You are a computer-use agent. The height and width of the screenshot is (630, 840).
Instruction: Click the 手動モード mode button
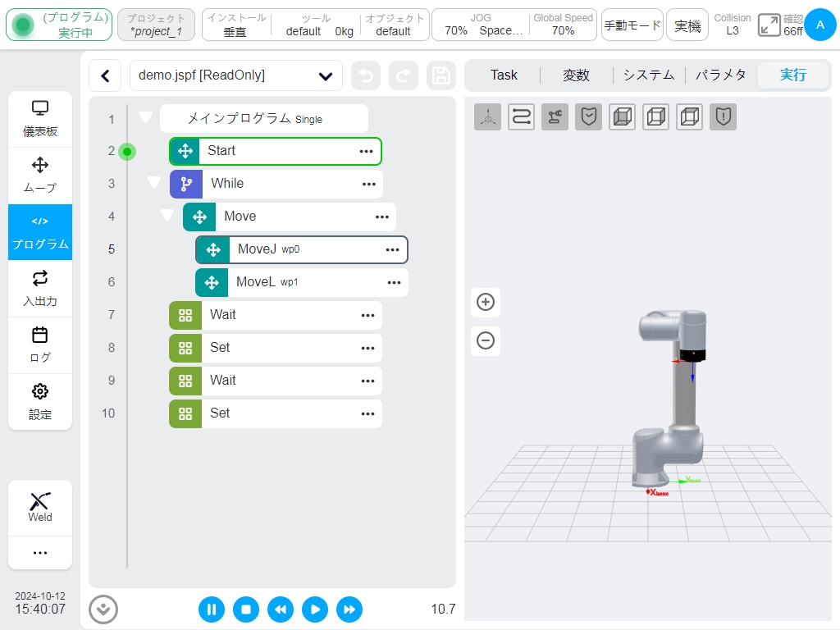(632, 25)
